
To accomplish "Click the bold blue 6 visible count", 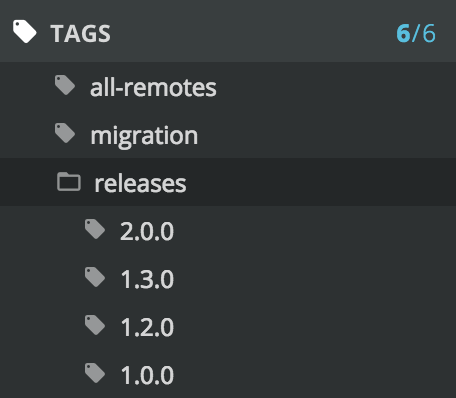I will tap(403, 33).
